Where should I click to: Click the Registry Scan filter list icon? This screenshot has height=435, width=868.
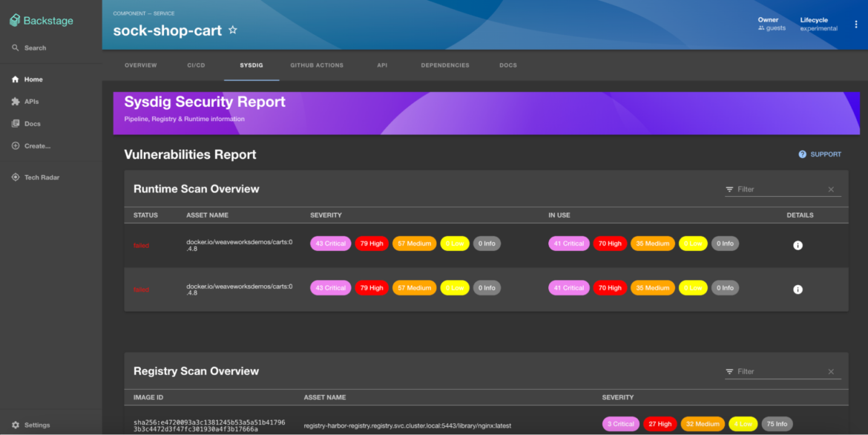(729, 372)
